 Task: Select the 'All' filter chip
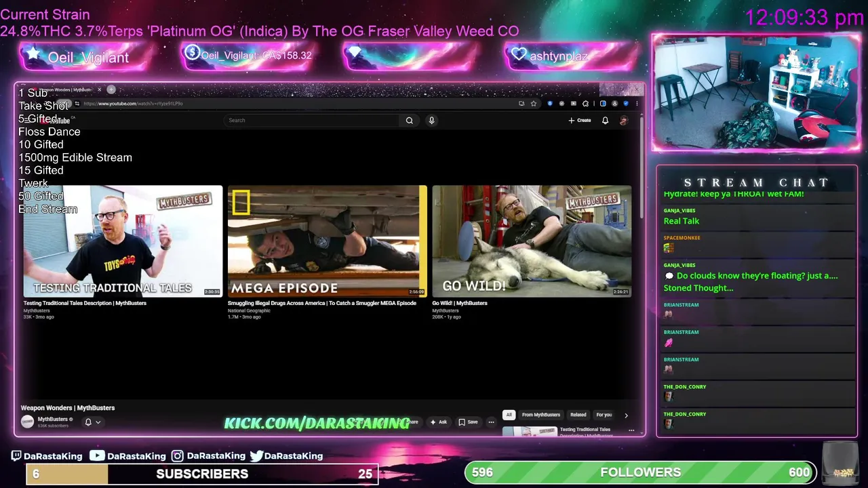(509, 415)
